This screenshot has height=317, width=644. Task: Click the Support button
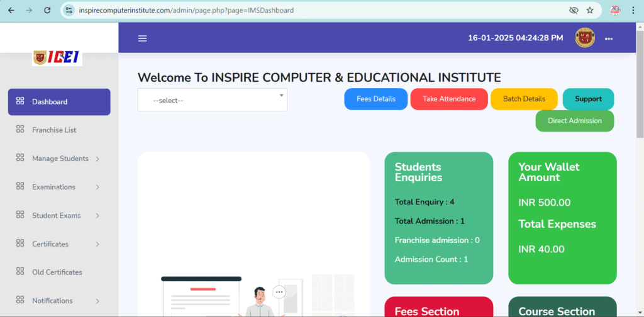pyautogui.click(x=588, y=99)
